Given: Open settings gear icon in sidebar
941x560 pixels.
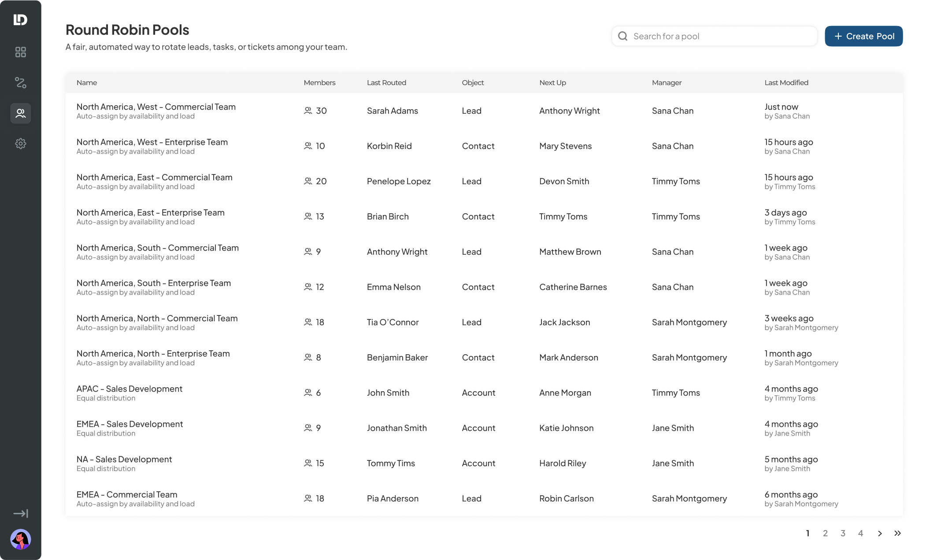Looking at the screenshot, I should point(20,144).
